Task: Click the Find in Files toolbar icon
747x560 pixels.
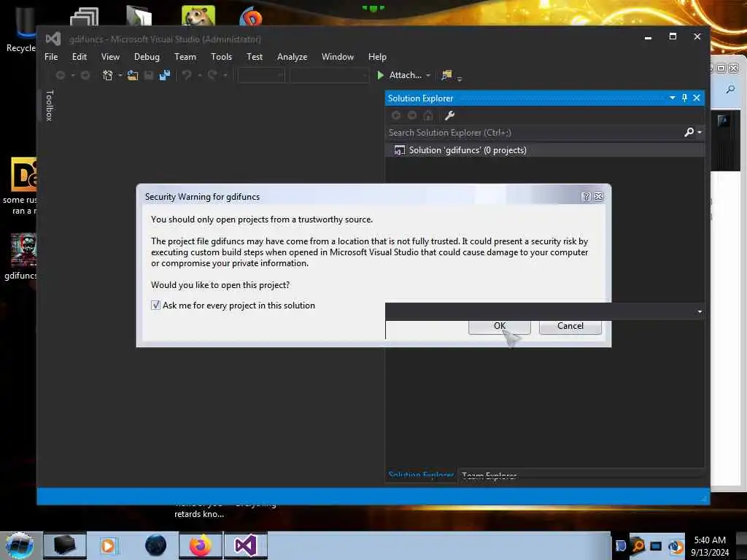Action: coord(446,75)
